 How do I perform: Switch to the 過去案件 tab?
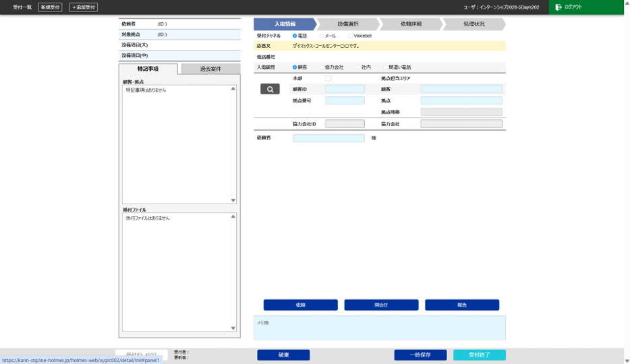[210, 69]
